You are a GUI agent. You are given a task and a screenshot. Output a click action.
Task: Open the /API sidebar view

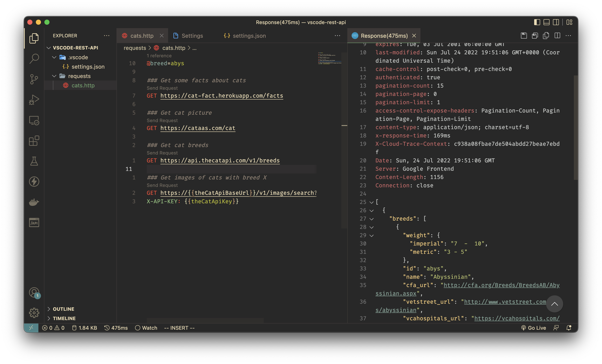(34, 223)
